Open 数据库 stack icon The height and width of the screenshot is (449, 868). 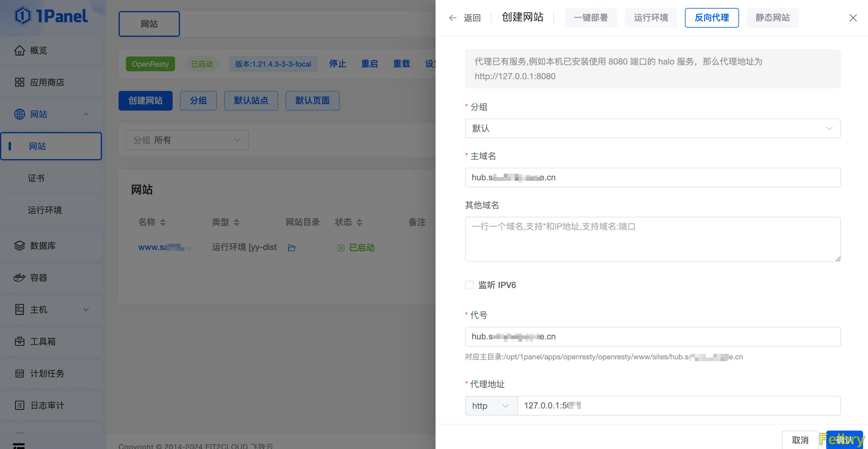(x=20, y=246)
